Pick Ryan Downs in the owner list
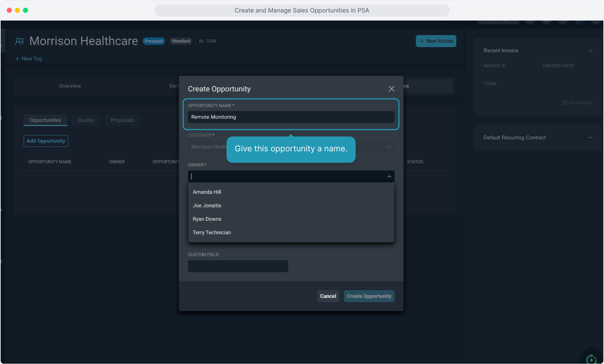 pyautogui.click(x=207, y=219)
